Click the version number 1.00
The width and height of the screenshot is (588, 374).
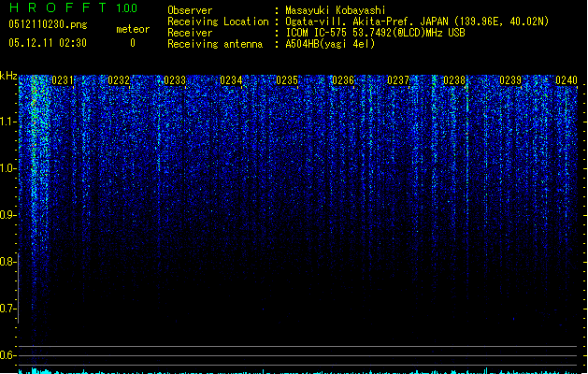pyautogui.click(x=127, y=8)
